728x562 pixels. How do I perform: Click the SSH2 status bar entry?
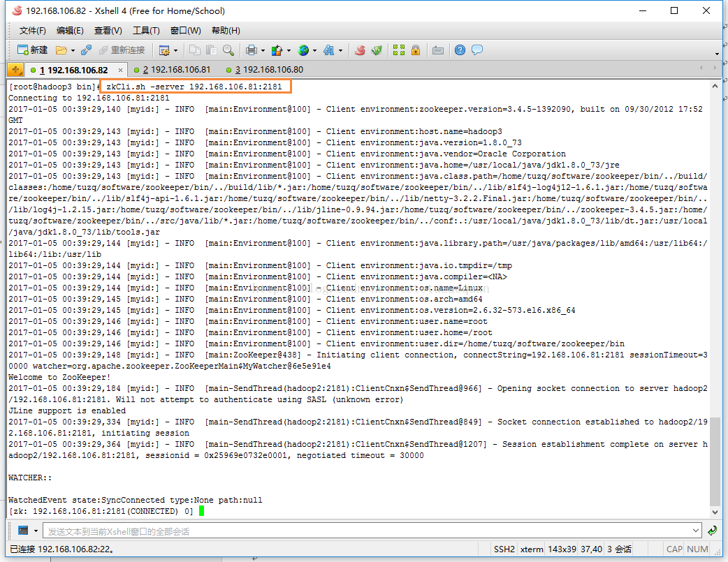[x=504, y=549]
